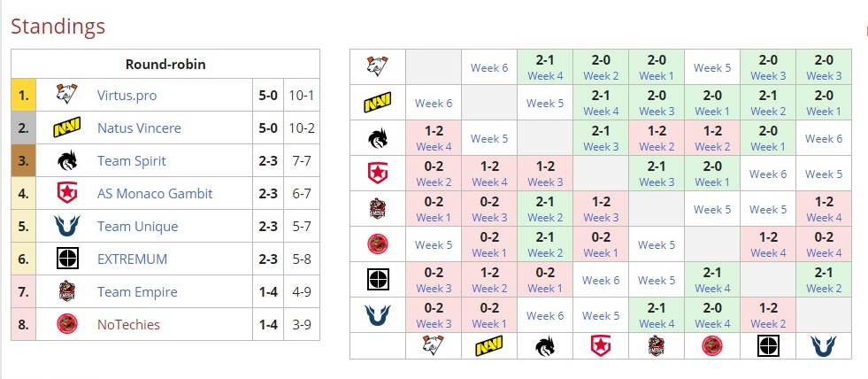Open Week 6 link in Virtus.pro crosstable row
Screen dimensions: 868x379
click(x=489, y=67)
